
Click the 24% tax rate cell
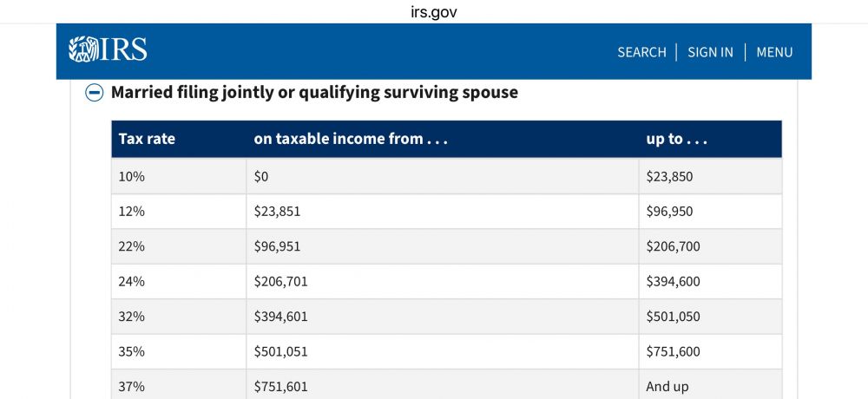point(132,282)
